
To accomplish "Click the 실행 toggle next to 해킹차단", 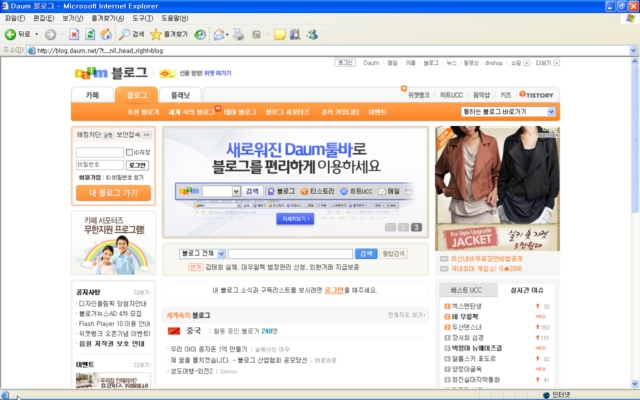I will [108, 135].
